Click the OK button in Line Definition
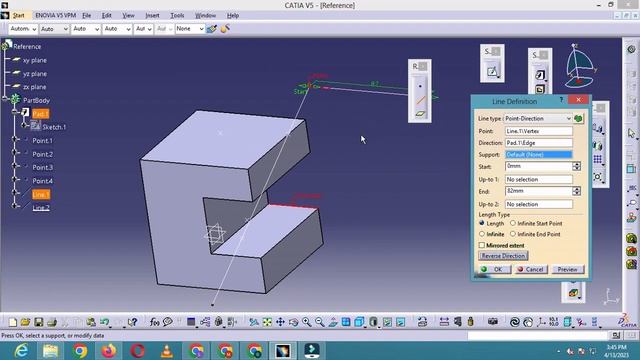The width and height of the screenshot is (640, 360). (494, 269)
